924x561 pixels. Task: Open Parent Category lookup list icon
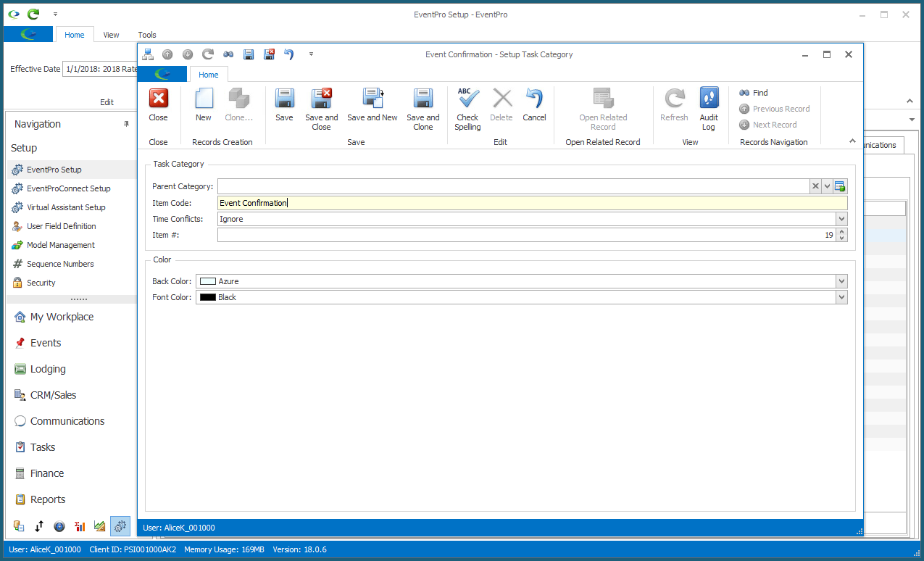coord(841,186)
